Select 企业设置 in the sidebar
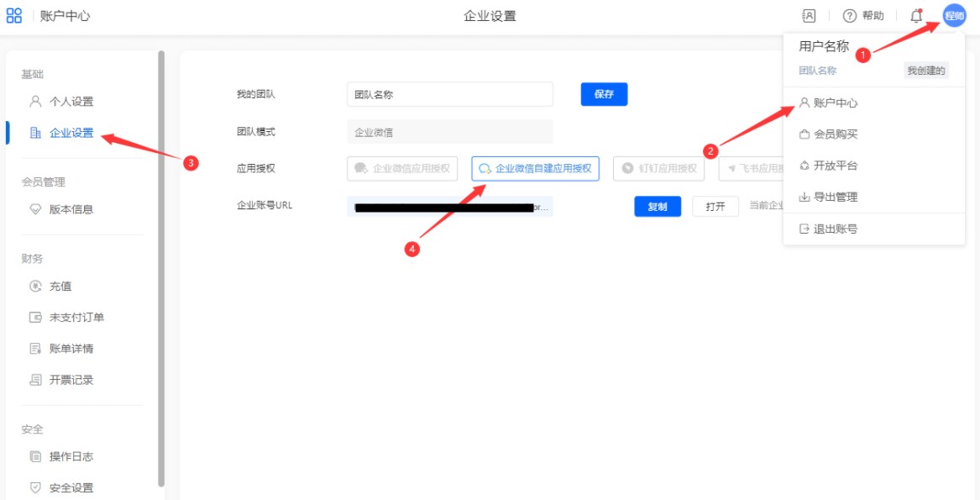This screenshot has width=980, height=500. point(71,133)
